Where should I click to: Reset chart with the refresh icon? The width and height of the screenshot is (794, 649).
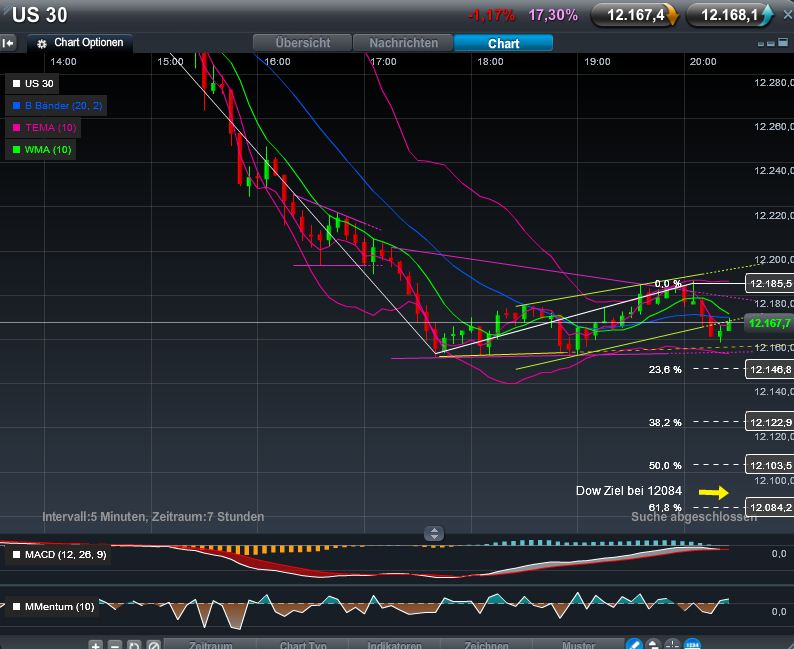point(134,644)
